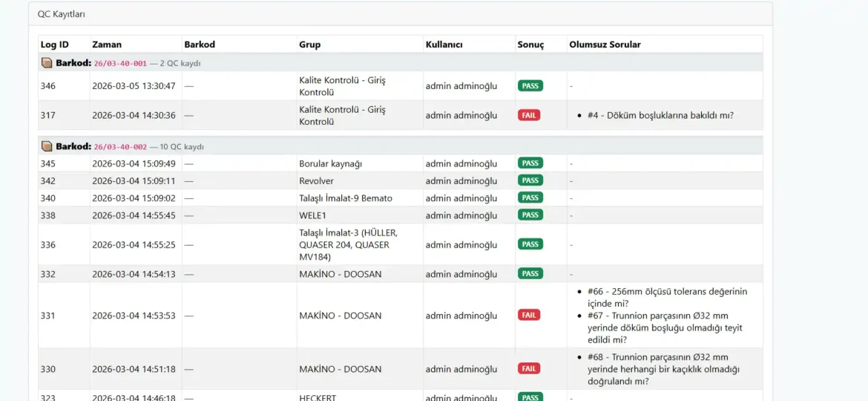868x401 pixels.
Task: Sort by the Log ID column header
Action: [x=55, y=45]
